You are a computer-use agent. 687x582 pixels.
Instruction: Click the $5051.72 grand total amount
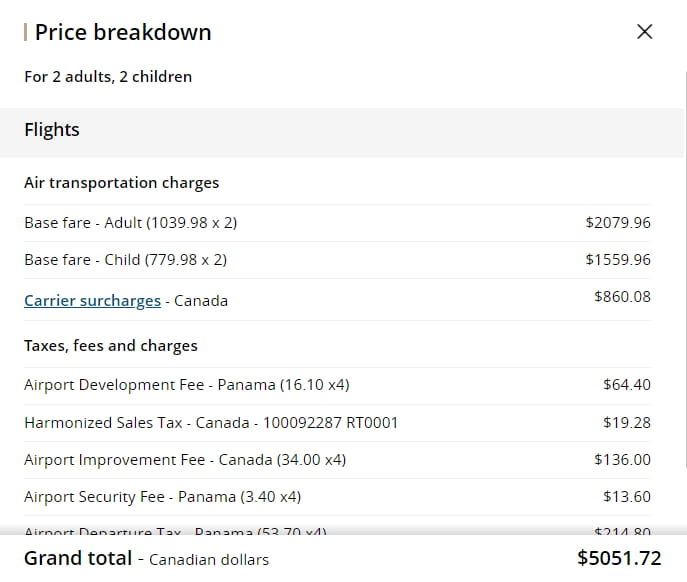tap(619, 558)
